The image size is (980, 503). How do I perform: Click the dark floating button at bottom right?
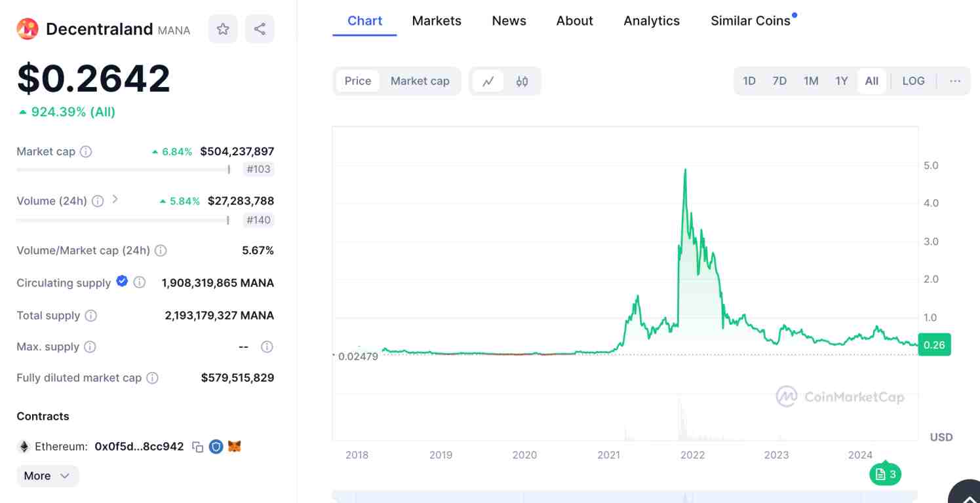coord(965,493)
